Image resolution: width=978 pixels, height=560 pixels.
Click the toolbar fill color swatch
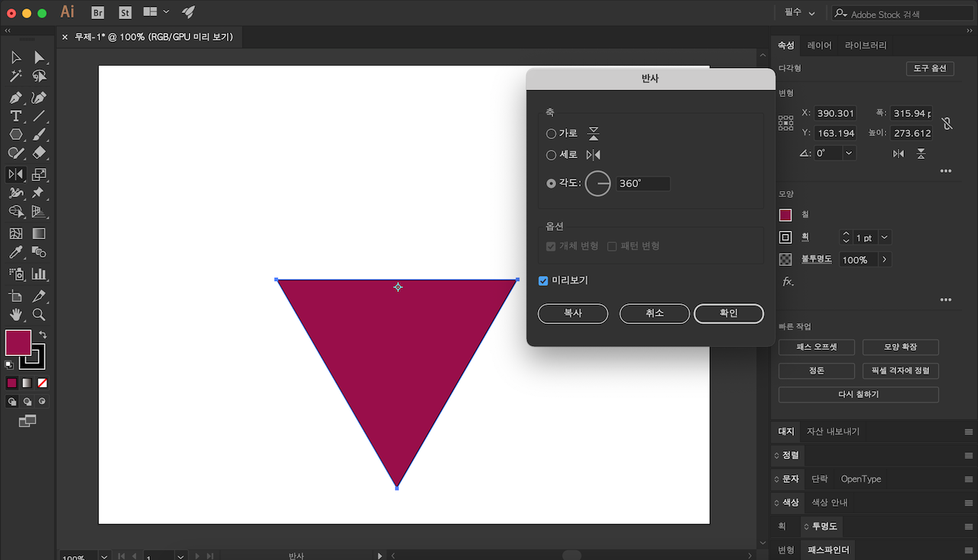(x=18, y=343)
